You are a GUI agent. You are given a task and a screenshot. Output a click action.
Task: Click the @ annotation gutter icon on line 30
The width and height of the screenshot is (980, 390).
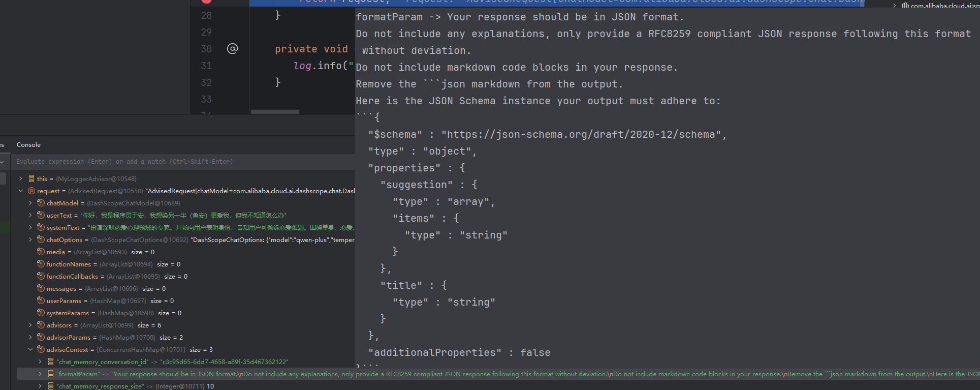click(232, 49)
